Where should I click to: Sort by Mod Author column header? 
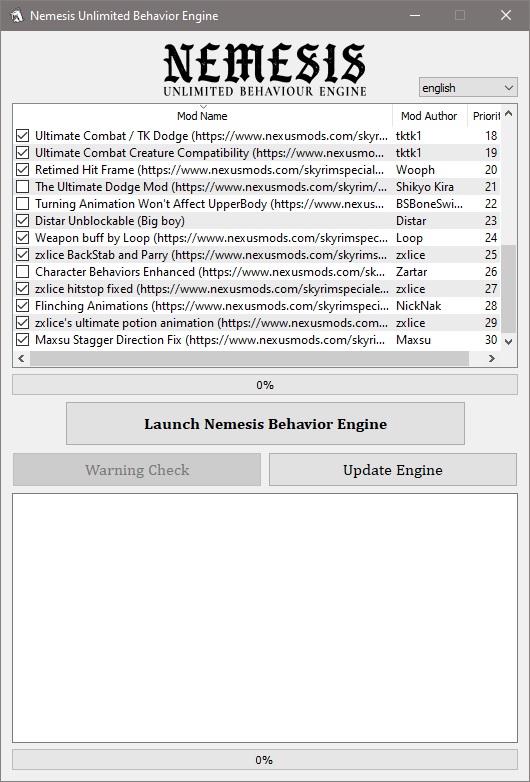429,116
